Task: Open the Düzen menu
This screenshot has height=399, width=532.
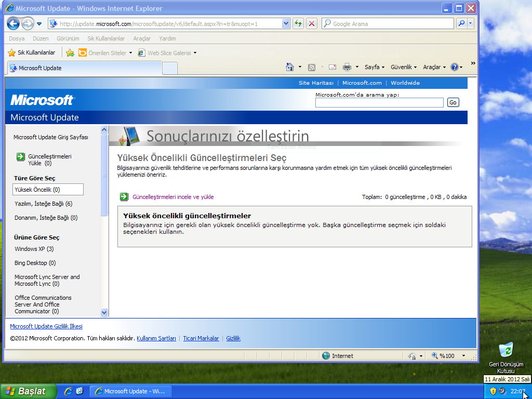Action: (x=41, y=38)
